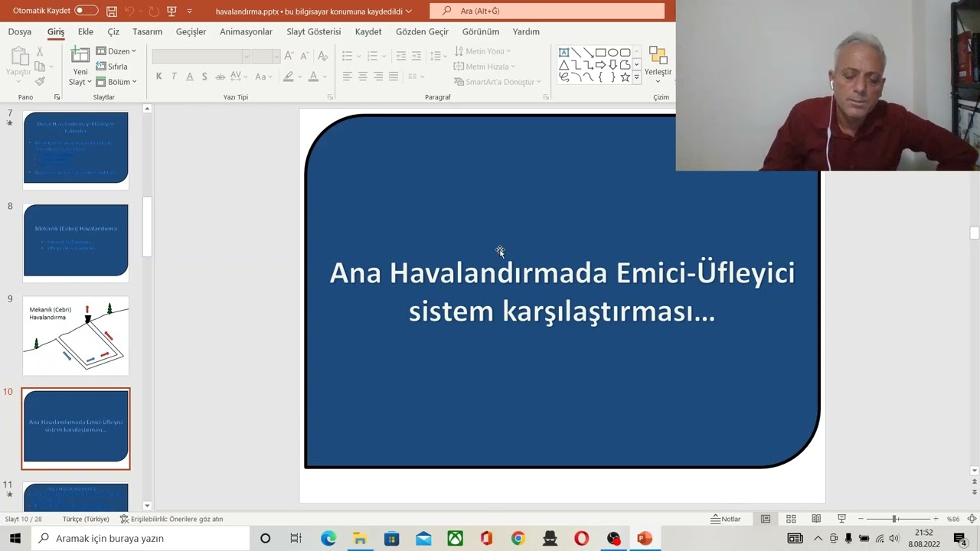Image resolution: width=980 pixels, height=551 pixels.
Task: Switch to the Geçişler tab
Action: click(x=191, y=31)
